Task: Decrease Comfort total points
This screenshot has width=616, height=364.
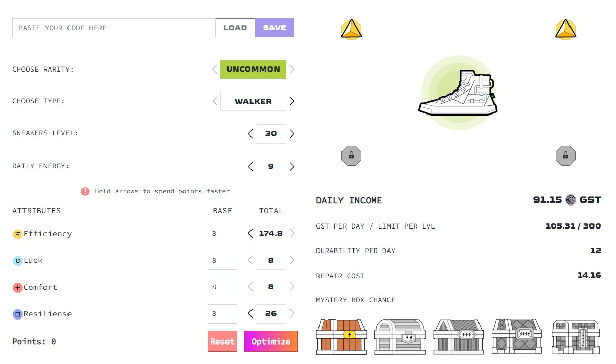Action: [x=250, y=287]
